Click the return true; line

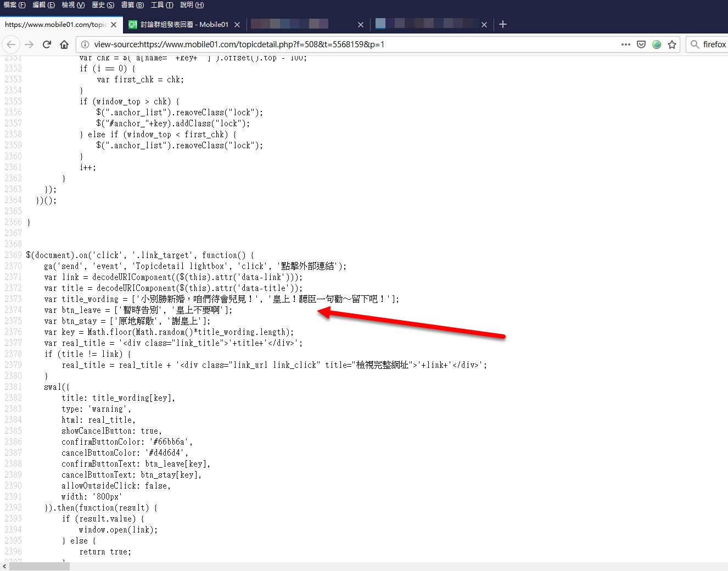[105, 552]
